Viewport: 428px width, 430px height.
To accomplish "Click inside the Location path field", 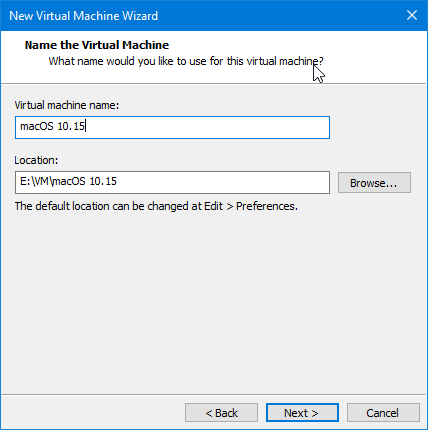I will (172, 182).
